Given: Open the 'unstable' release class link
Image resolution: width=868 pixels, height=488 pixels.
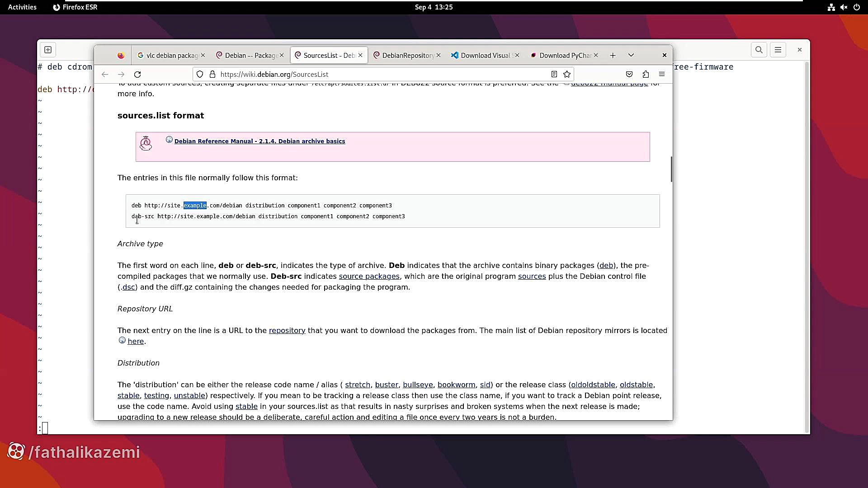Looking at the screenshot, I should pos(189,396).
